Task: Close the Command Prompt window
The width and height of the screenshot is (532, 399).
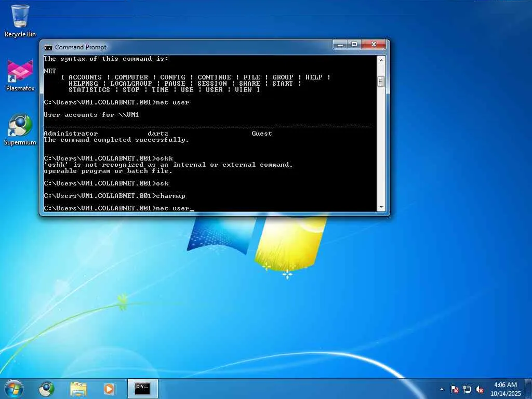Action: pyautogui.click(x=374, y=45)
